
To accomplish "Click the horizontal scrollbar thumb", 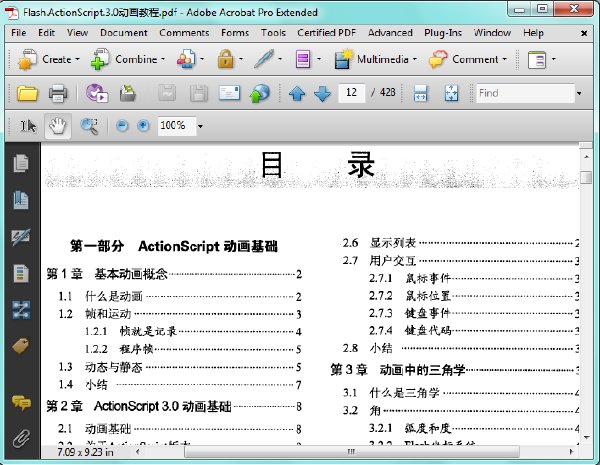I will (x=351, y=452).
